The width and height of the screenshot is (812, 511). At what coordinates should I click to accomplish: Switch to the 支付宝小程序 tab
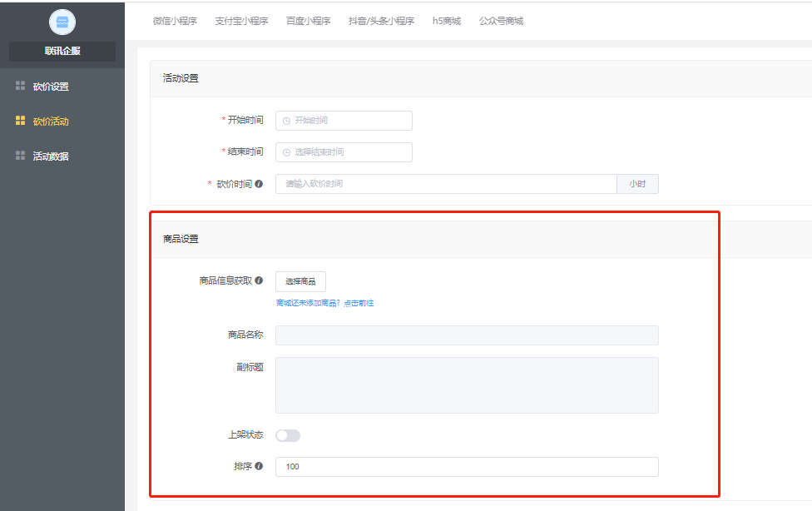coord(242,21)
